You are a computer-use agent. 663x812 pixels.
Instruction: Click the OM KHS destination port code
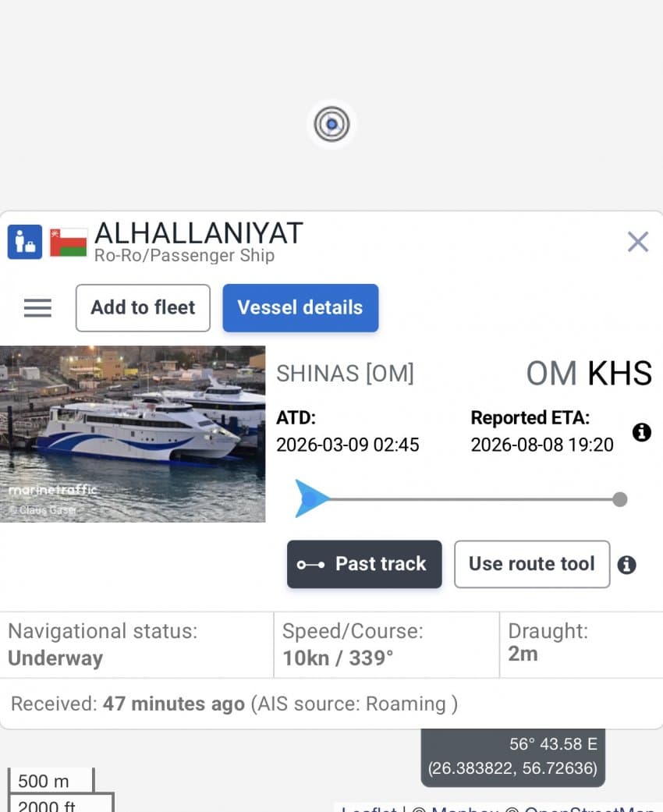point(589,373)
